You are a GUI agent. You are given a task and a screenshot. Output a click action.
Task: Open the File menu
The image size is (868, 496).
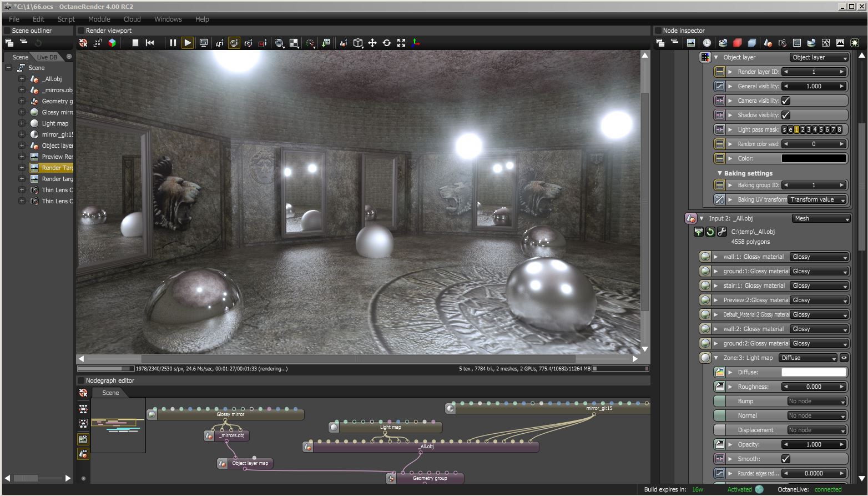[x=14, y=19]
